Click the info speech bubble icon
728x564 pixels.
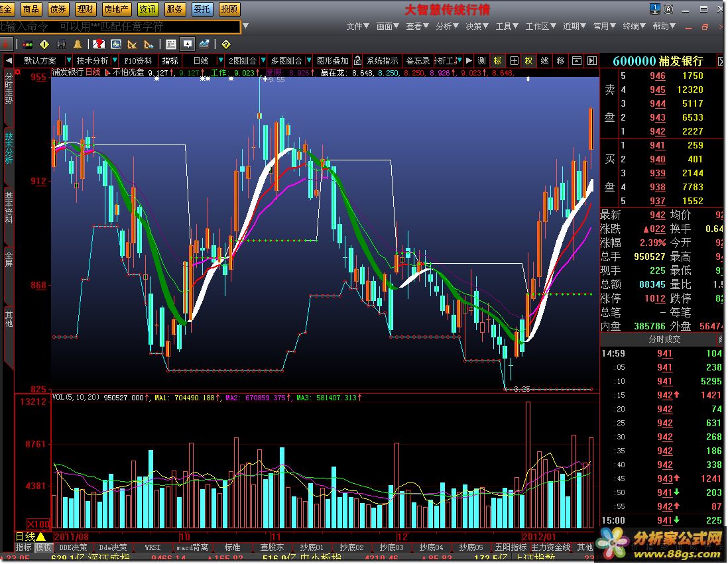click(x=188, y=44)
